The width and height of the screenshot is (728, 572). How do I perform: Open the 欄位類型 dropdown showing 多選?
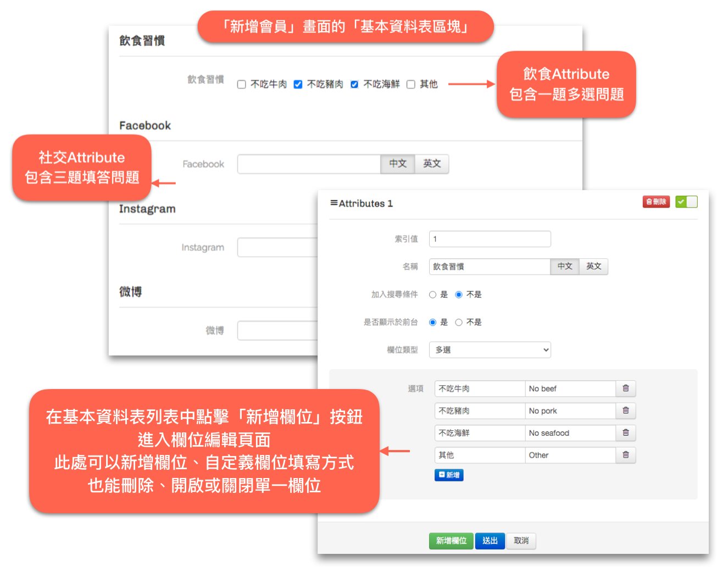(x=490, y=349)
